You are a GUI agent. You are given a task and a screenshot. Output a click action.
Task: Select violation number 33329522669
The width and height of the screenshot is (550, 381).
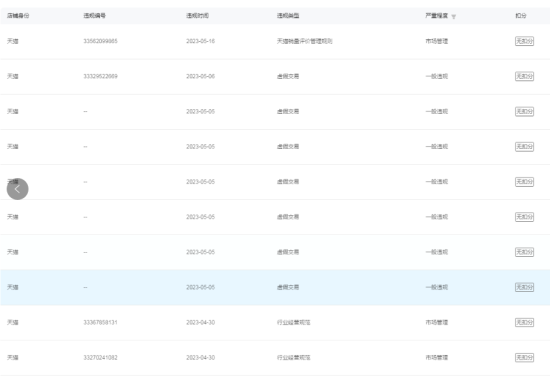100,76
